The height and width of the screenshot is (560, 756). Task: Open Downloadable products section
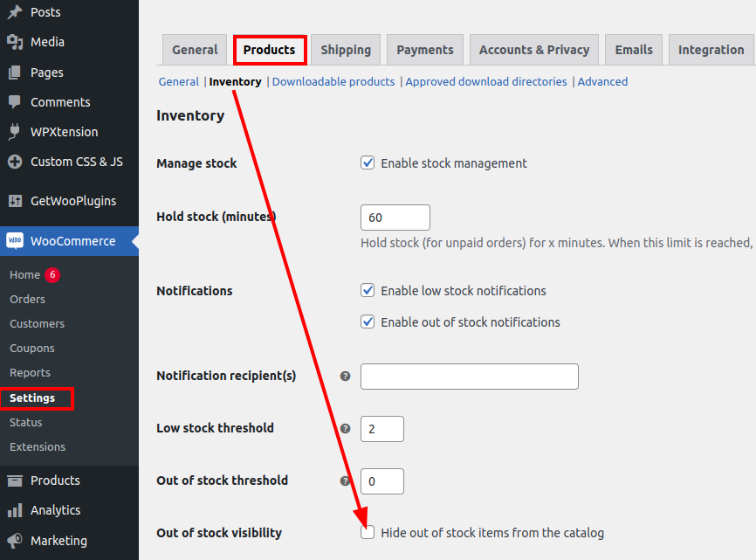coord(333,81)
